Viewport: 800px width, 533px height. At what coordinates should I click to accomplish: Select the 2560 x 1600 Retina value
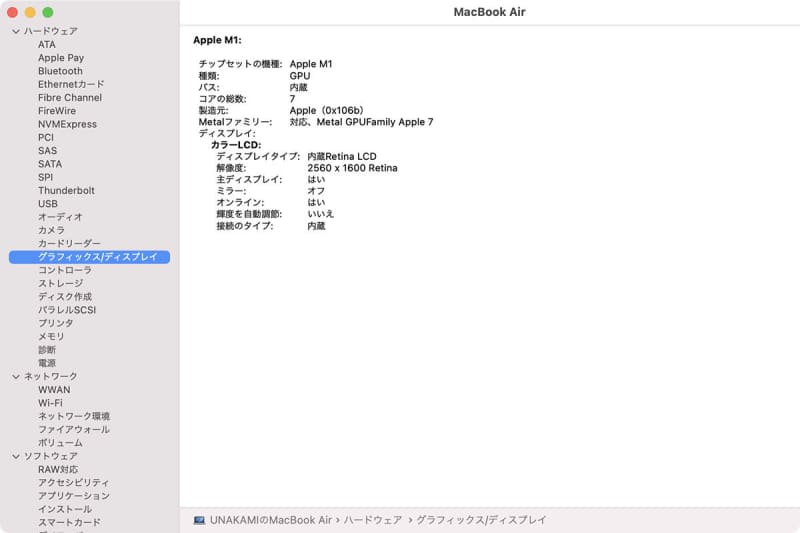[352, 168]
